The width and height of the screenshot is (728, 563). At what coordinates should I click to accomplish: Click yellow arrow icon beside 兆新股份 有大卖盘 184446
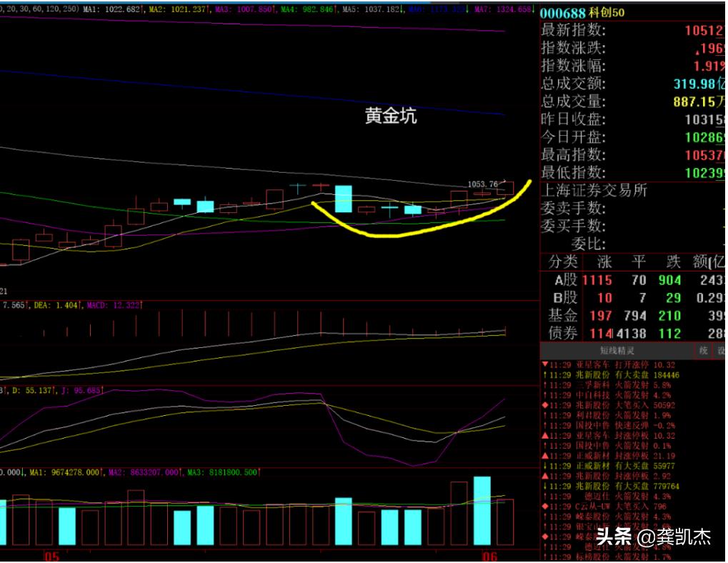click(544, 374)
